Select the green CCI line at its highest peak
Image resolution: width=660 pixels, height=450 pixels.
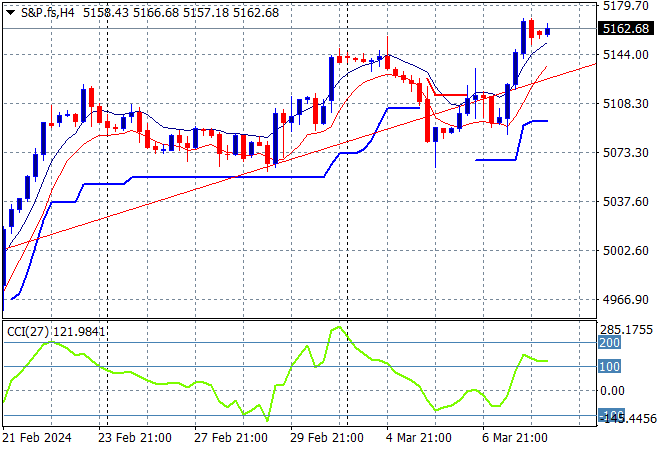pyautogui.click(x=340, y=327)
